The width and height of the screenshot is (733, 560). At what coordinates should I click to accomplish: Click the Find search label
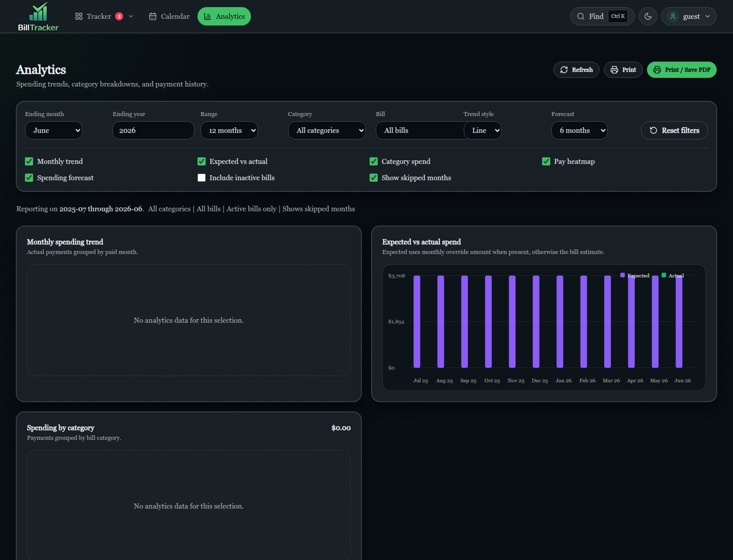click(596, 16)
